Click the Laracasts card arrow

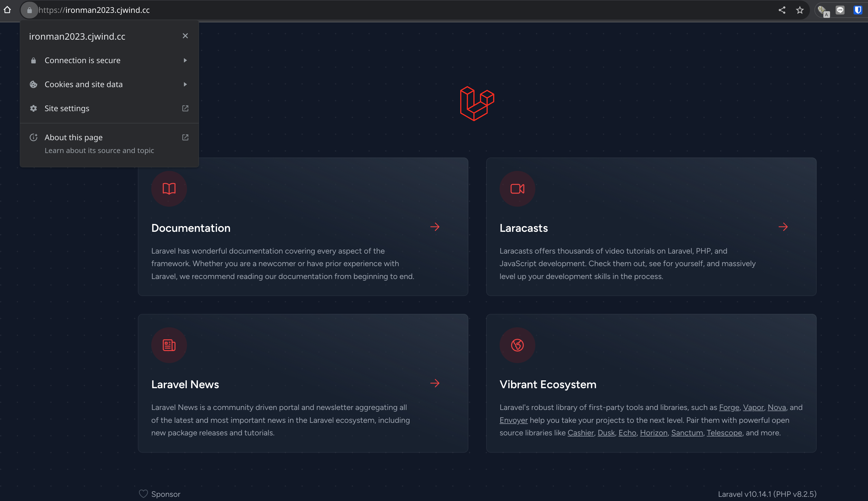783,227
